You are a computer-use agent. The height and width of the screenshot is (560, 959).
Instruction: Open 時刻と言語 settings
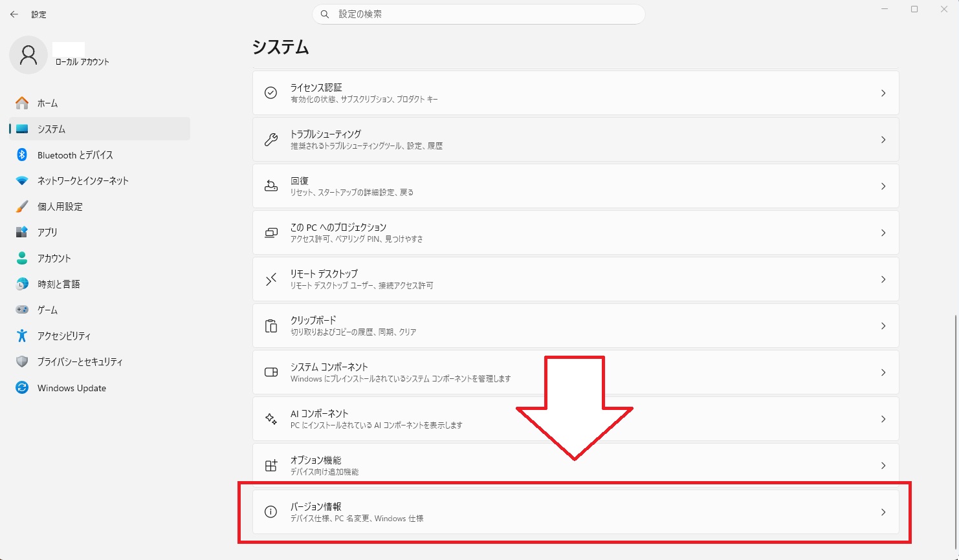(100, 284)
